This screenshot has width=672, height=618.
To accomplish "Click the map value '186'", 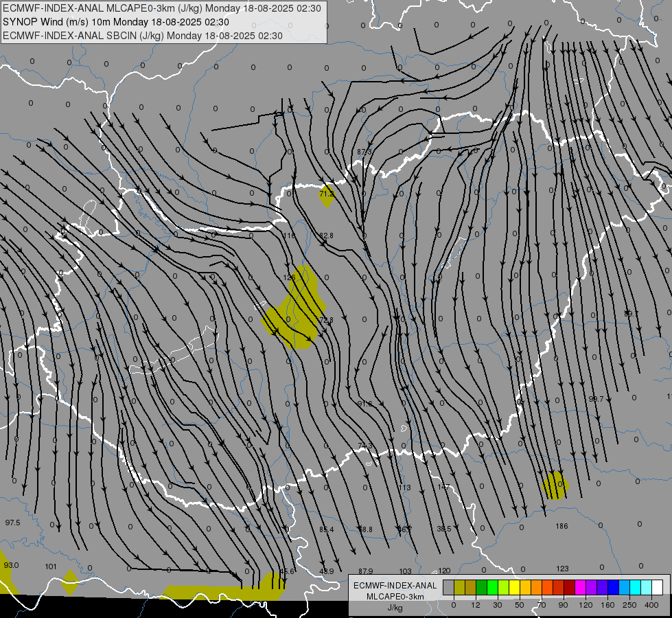I will pos(561,526).
